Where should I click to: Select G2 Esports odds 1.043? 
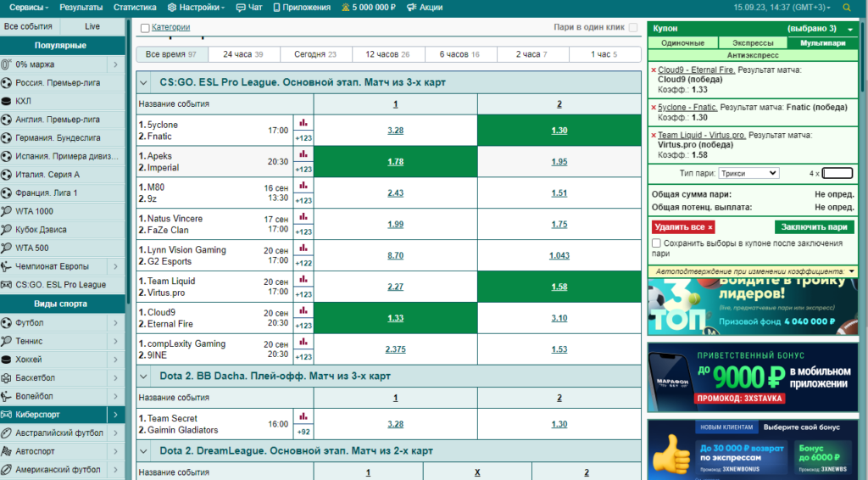click(x=559, y=255)
